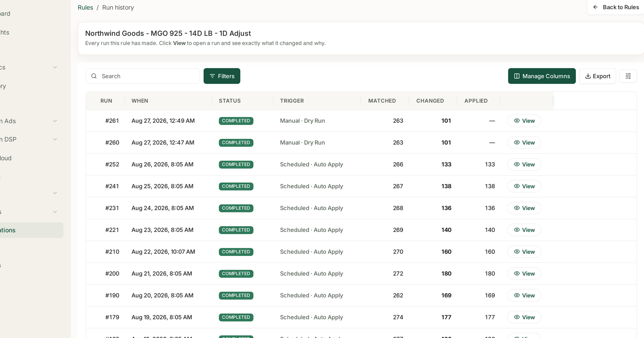Viewport: 644px width, 338px height.
Task: Select the APPLIED column header
Action: [476, 101]
